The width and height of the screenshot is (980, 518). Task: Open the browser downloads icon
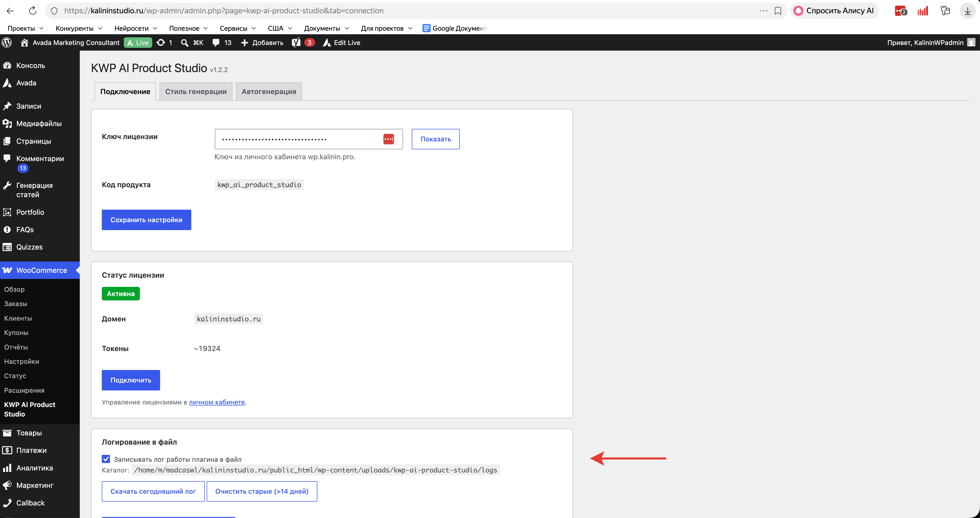click(x=967, y=11)
